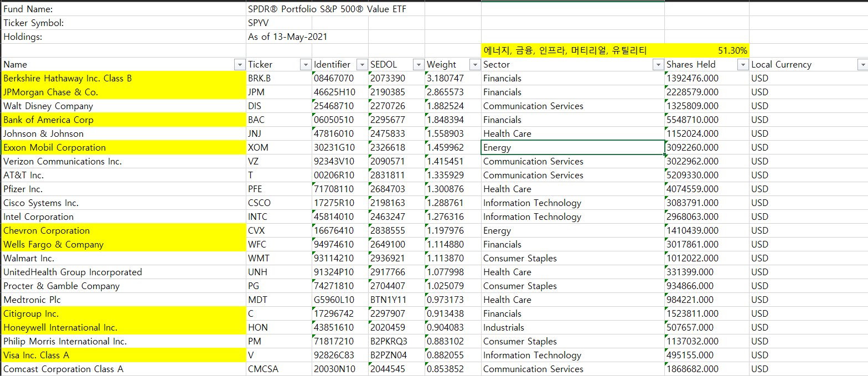
Task: Click the Honeywell International Inc. cell
Action: click(124, 327)
